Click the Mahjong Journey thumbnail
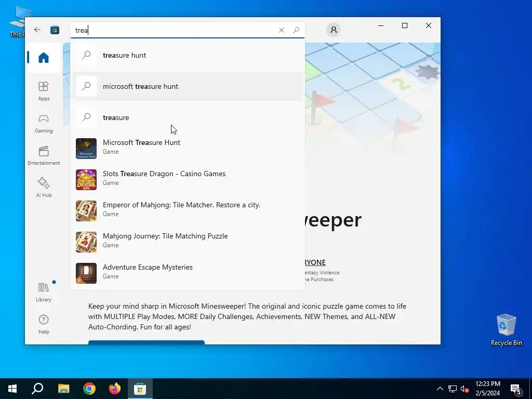 click(x=86, y=242)
